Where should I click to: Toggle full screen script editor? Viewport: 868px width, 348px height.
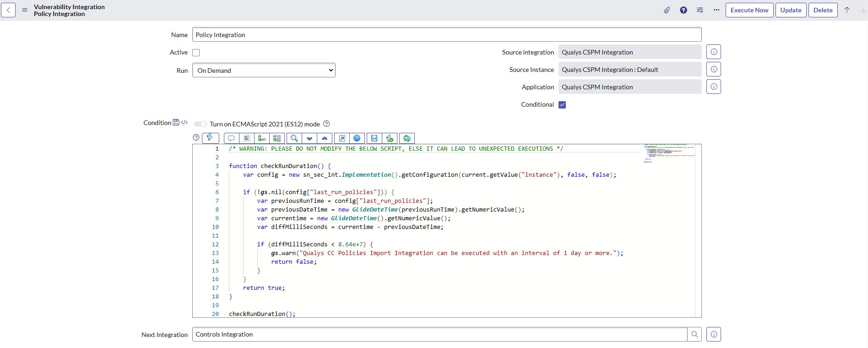click(342, 138)
